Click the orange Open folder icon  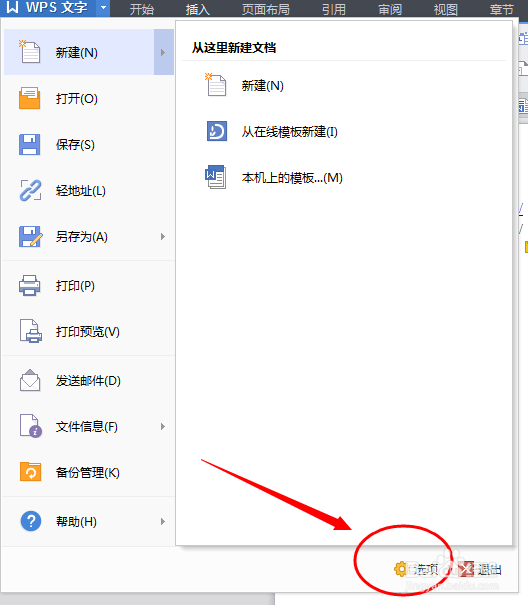click(x=29, y=98)
